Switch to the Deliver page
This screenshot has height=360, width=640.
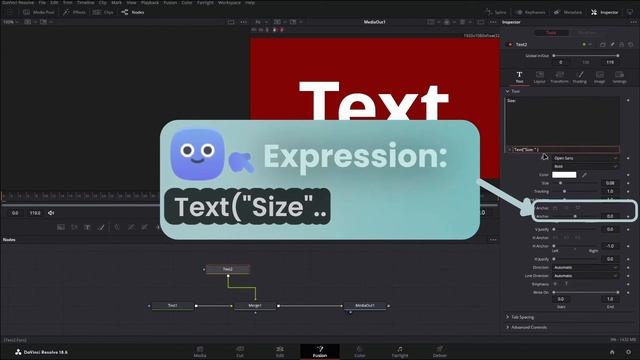point(440,352)
